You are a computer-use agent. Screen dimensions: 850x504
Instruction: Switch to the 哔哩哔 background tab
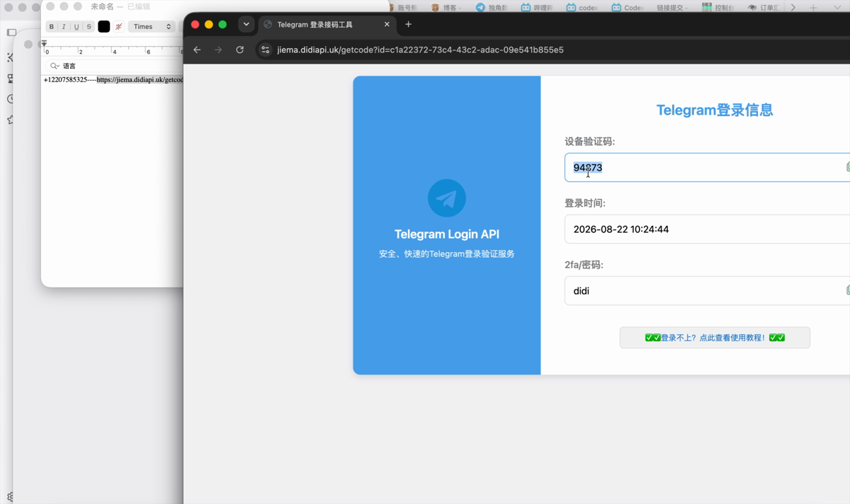(x=537, y=8)
